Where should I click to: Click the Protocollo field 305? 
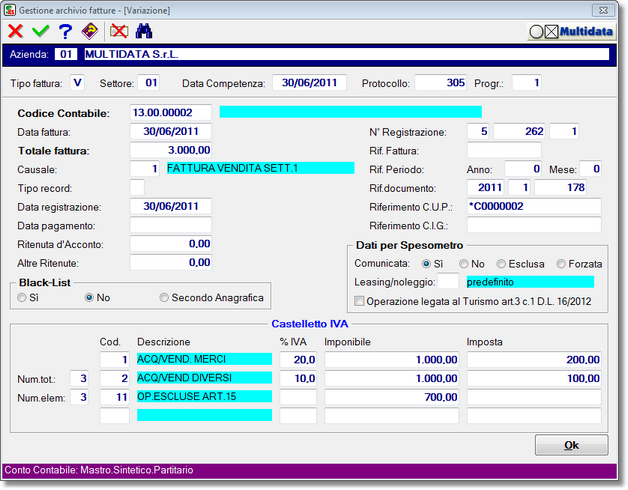(441, 83)
